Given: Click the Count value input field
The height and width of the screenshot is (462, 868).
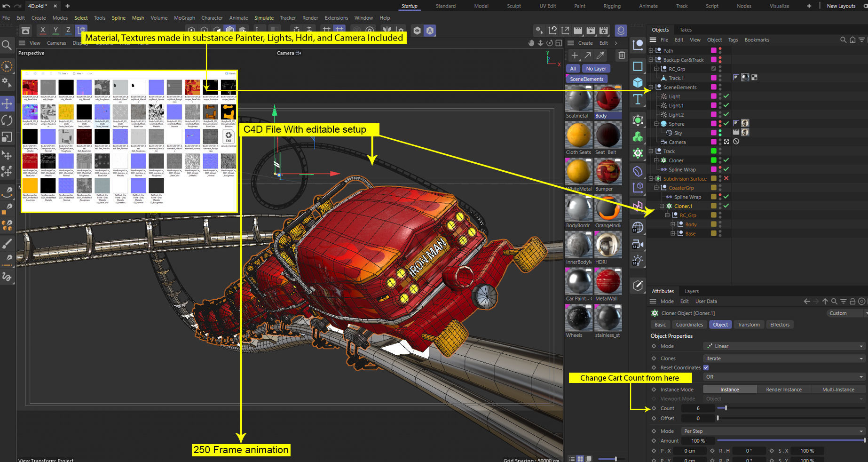Looking at the screenshot, I should pos(698,408).
